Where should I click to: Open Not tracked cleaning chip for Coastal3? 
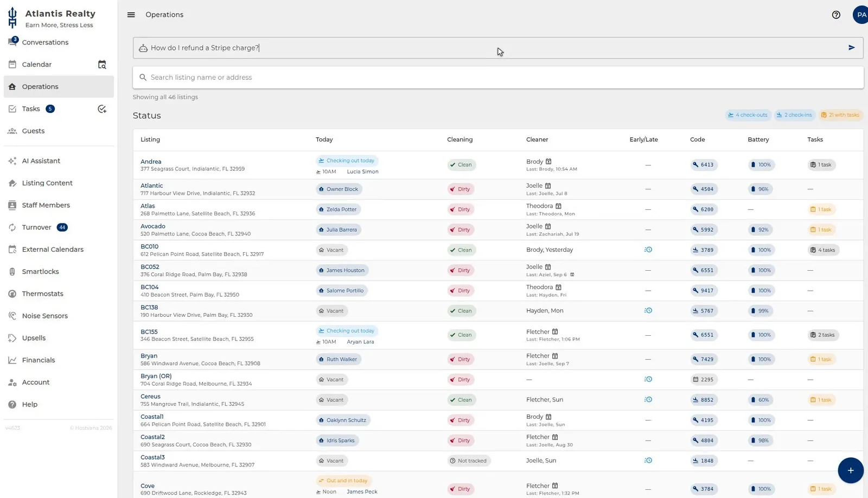468,461
